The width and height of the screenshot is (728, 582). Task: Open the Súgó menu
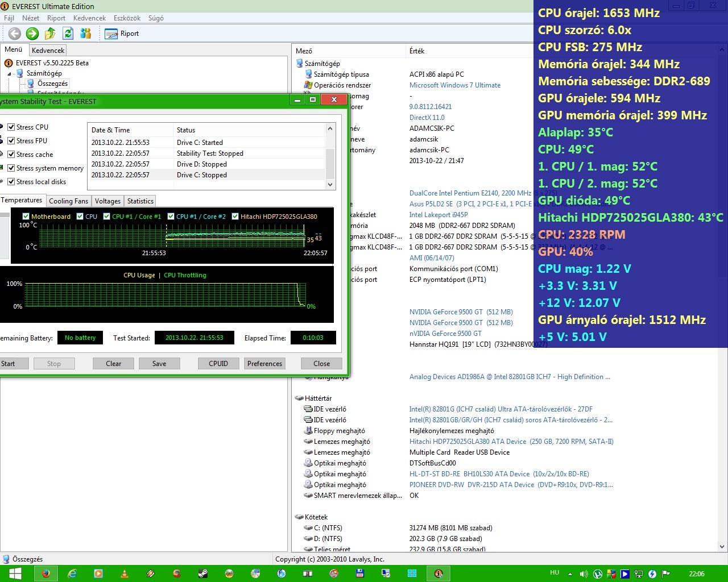(x=156, y=18)
